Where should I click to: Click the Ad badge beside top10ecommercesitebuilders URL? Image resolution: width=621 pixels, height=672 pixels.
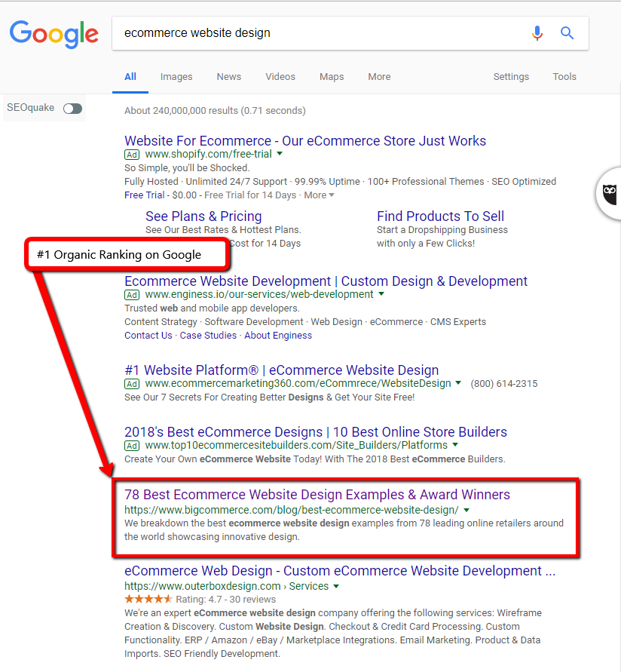(132, 446)
